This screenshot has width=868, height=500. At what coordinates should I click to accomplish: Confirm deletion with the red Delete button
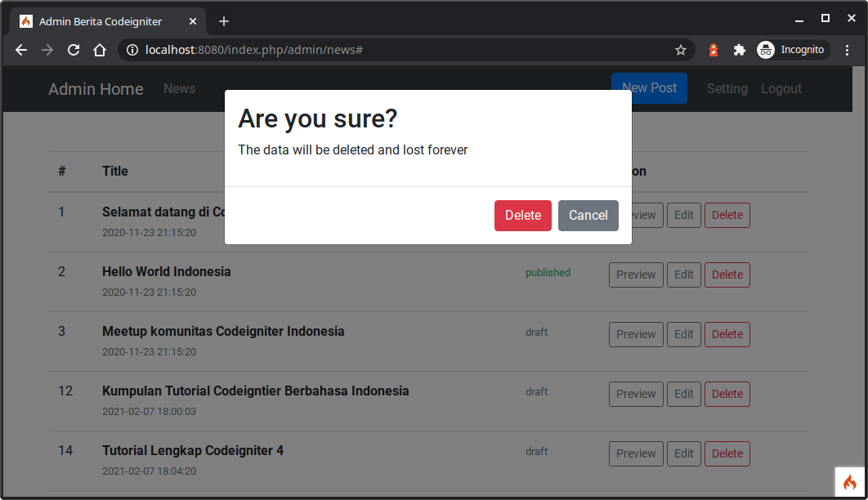pos(522,215)
